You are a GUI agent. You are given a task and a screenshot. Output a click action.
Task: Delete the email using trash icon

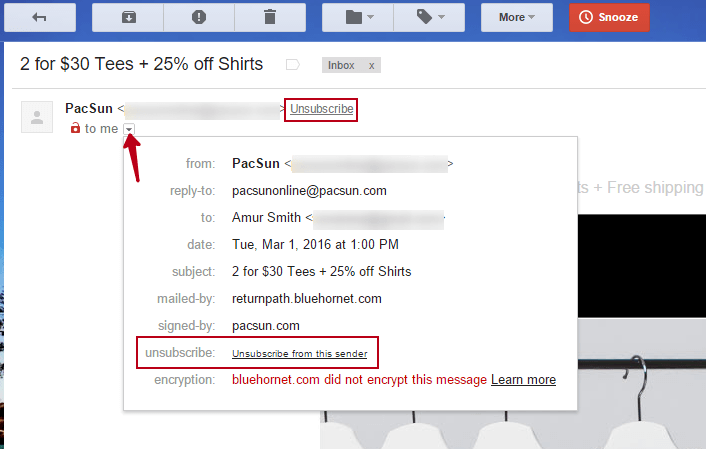270,17
